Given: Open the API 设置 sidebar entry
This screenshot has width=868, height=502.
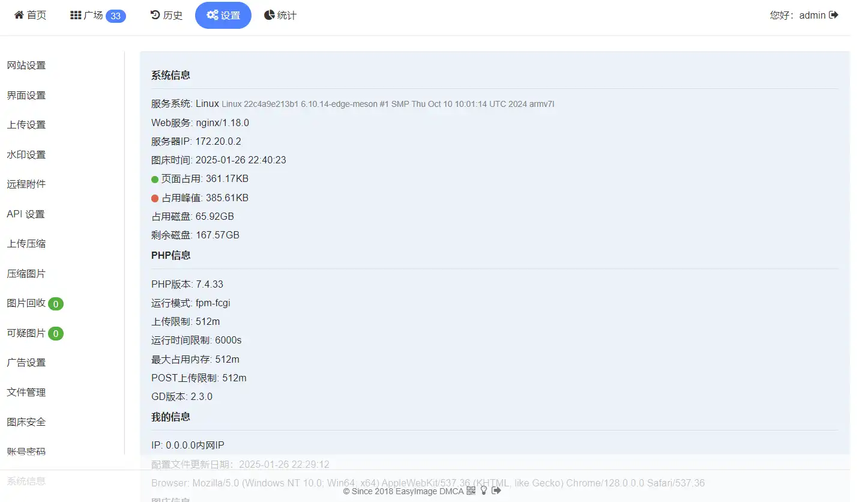Looking at the screenshot, I should point(26,214).
